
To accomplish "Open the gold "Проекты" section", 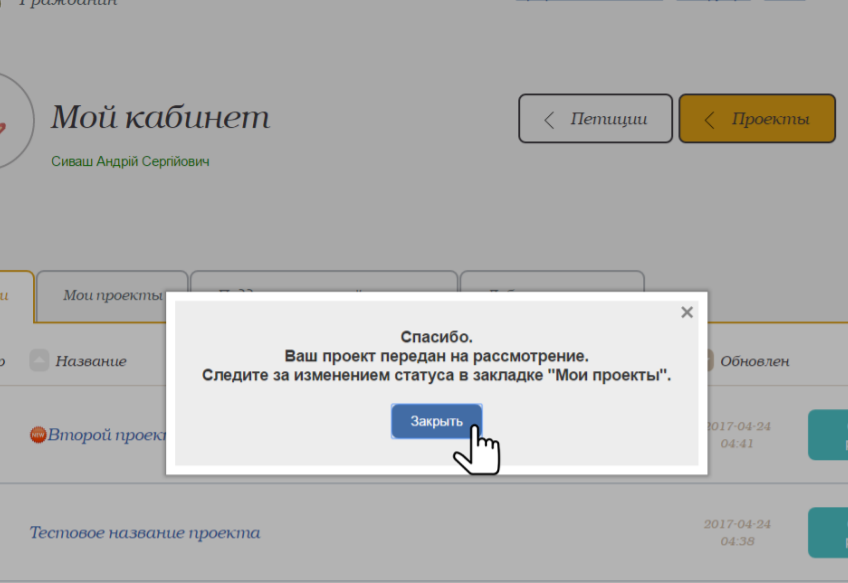I will click(757, 118).
